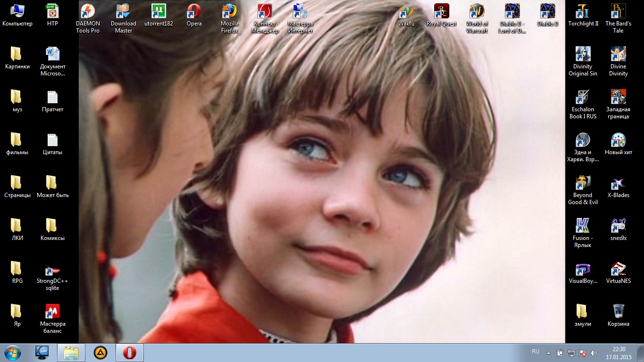Image resolution: width=644 pixels, height=362 pixels.
Task: Open Action Center flag icon
Action: (583, 353)
